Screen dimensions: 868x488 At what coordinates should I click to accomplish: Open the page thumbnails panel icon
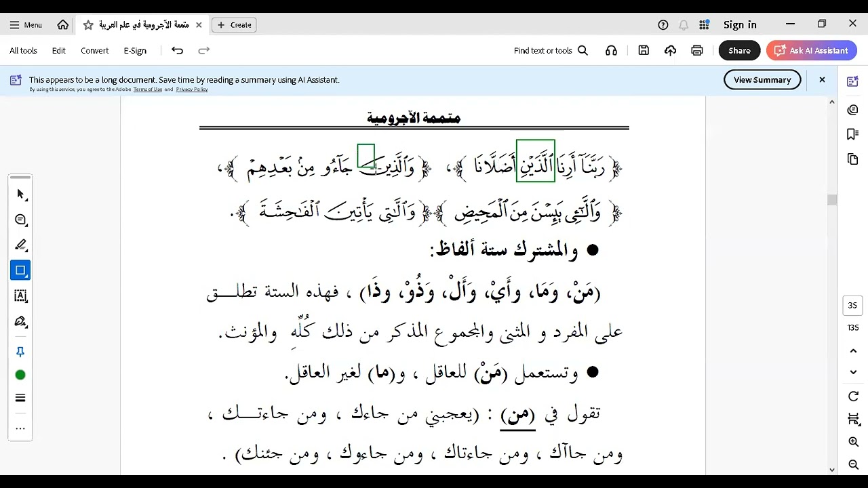853,159
